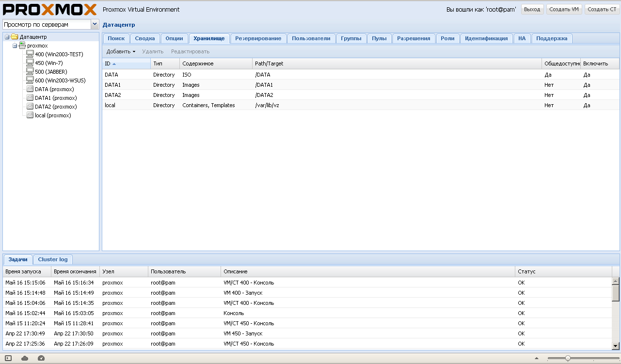Sort storage list by Тип column header
Image resolution: width=621 pixels, height=364 pixels.
click(165, 63)
